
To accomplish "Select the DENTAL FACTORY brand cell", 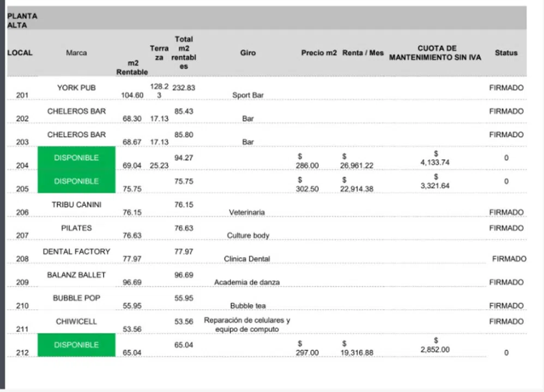I will 76,252.
